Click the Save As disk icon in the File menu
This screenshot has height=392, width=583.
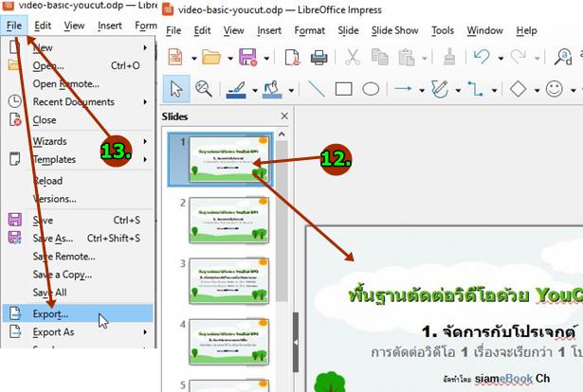coord(15,238)
